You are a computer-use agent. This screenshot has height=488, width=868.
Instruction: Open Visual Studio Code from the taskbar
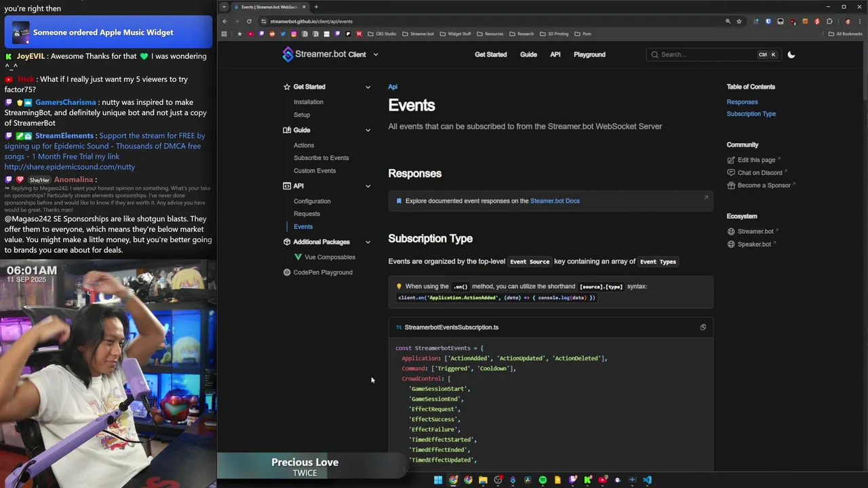coord(647,480)
